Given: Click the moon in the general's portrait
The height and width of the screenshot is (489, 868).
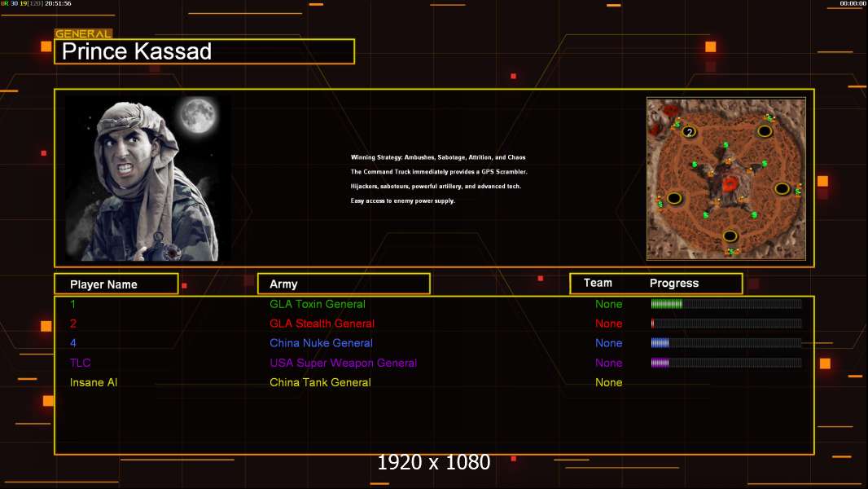Looking at the screenshot, I should 196,116.
